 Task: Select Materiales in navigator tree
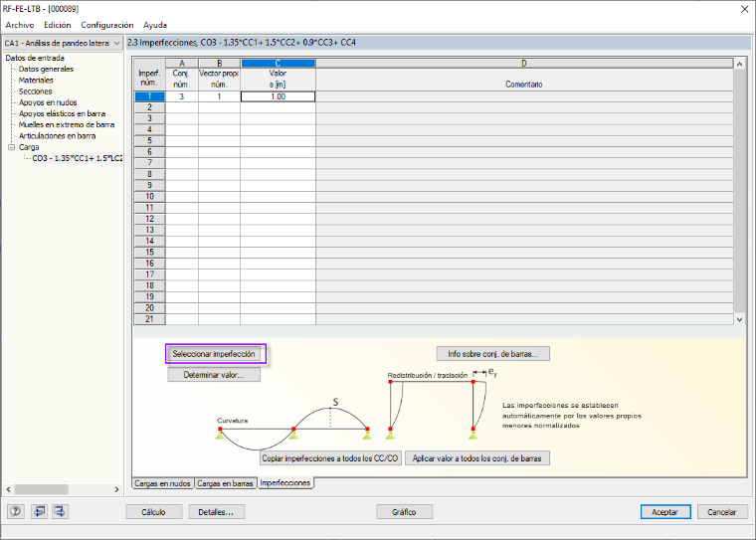[x=36, y=80]
